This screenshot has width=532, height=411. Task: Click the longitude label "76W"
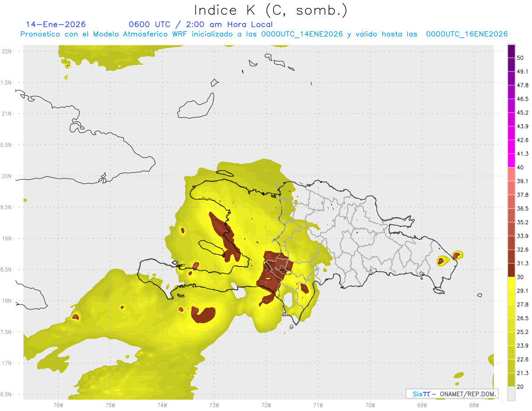coord(58,405)
